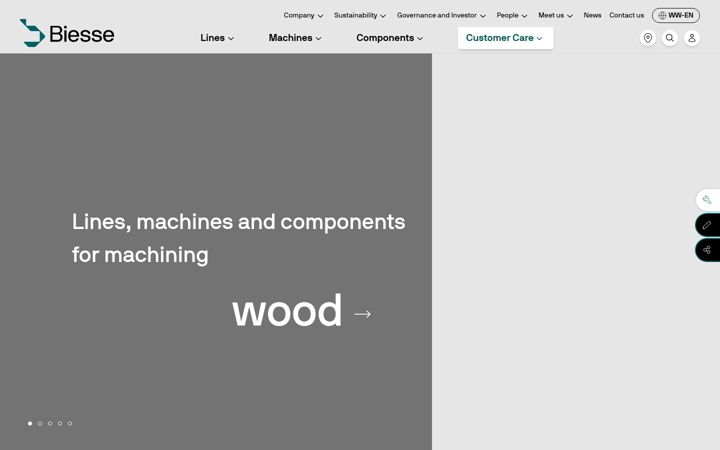720x450 pixels.
Task: Click the pencil icon on side panel
Action: coord(707,225)
